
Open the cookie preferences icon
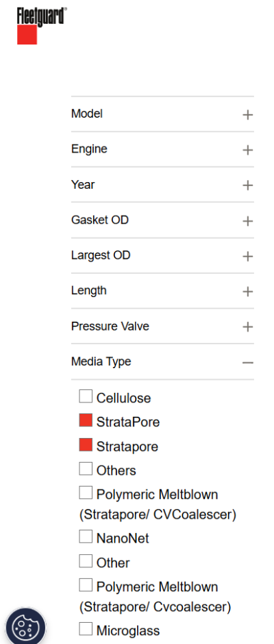25,626
